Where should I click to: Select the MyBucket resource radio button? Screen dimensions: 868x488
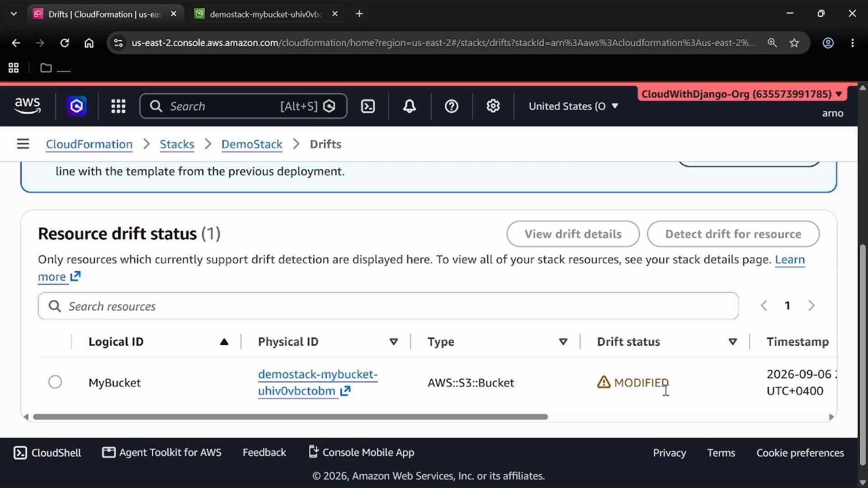tap(55, 382)
